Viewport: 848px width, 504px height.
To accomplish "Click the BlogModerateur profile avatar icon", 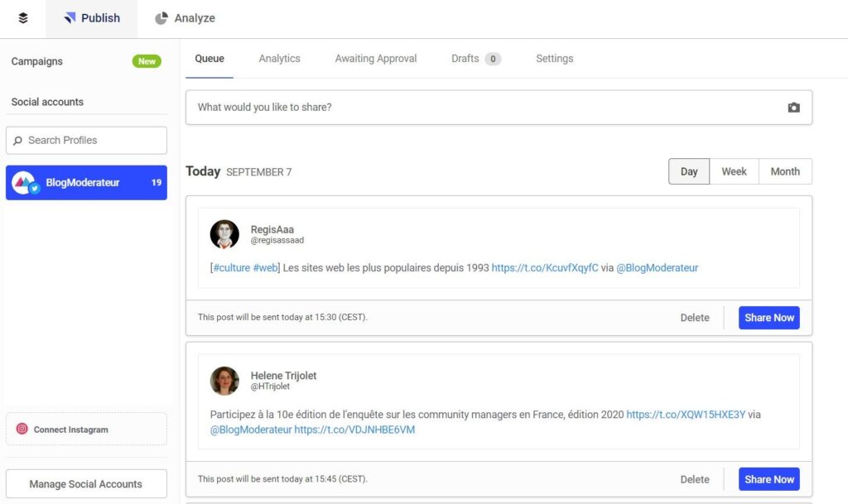I will (25, 183).
